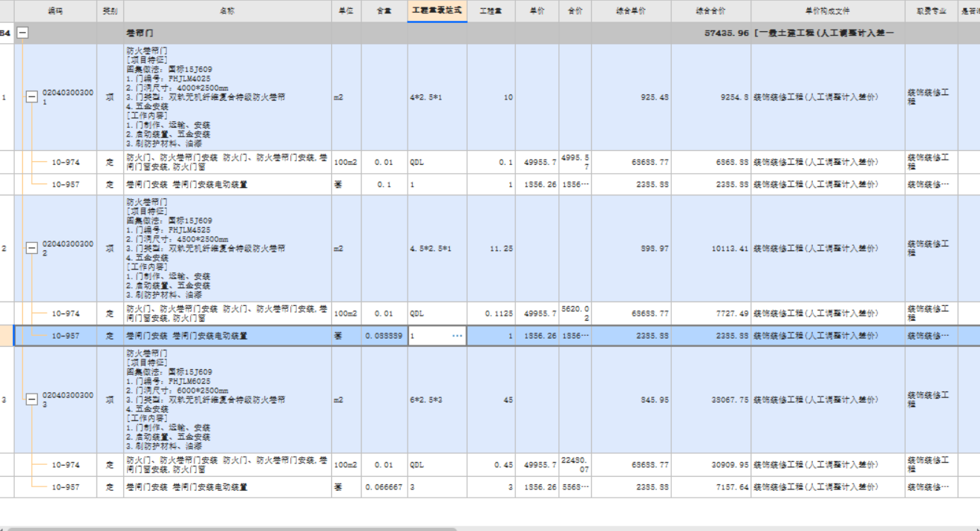Image resolution: width=980 pixels, height=531 pixels.
Task: Select expression cell 4*2.5*1
Action: pos(437,97)
